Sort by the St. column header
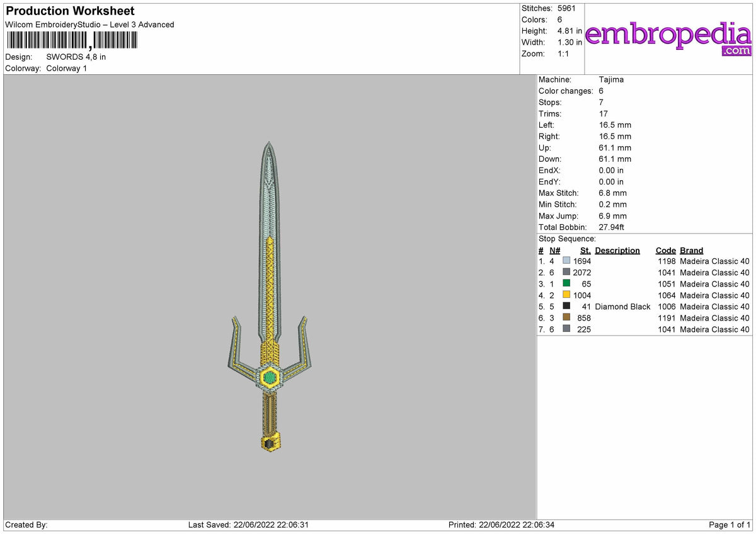The height and width of the screenshot is (534, 756). click(x=585, y=250)
